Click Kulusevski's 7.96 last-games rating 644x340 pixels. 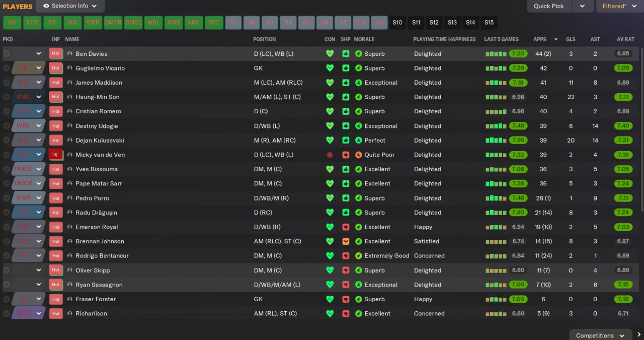click(518, 140)
